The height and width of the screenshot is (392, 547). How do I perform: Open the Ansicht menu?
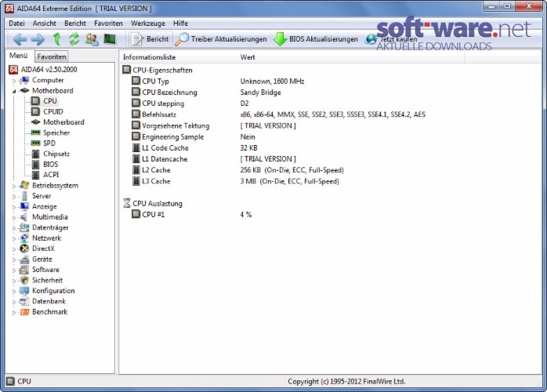tap(45, 24)
